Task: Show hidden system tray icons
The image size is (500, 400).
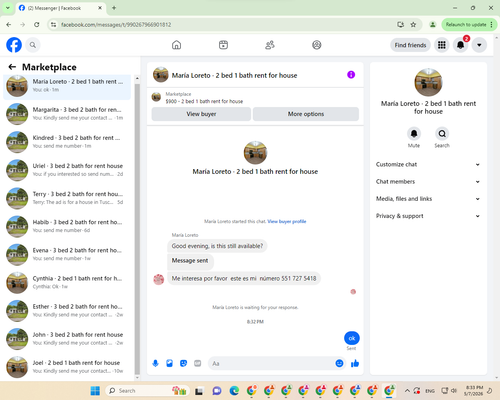Action: [407, 391]
